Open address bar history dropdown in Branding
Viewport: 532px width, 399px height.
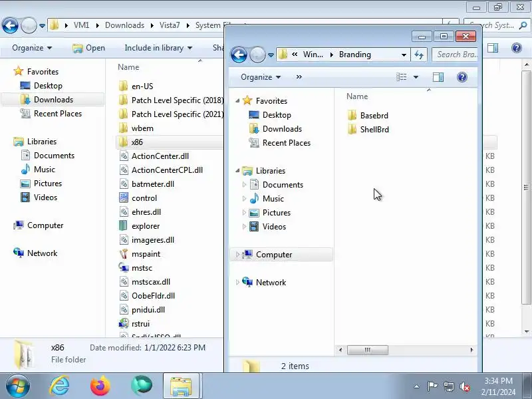[x=404, y=55]
